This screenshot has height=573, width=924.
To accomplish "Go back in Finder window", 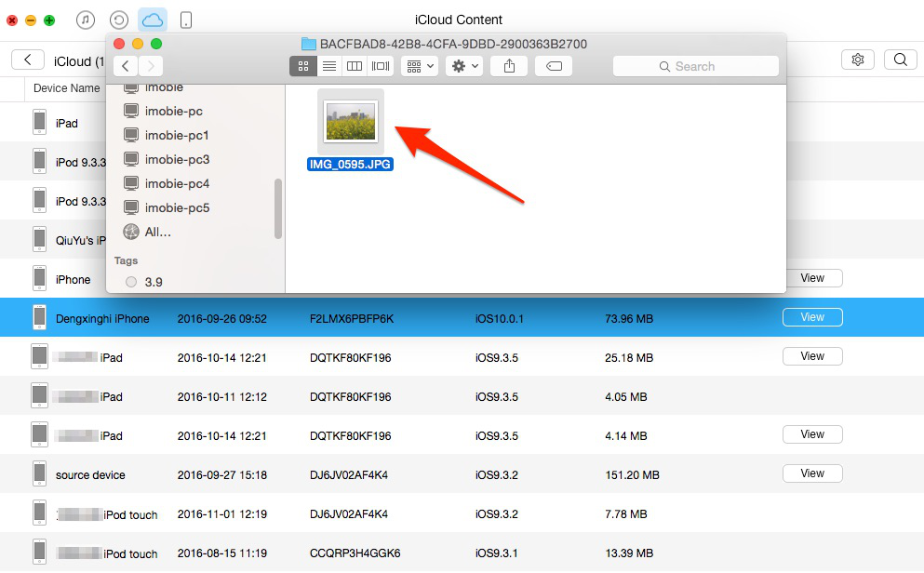I will pos(126,66).
